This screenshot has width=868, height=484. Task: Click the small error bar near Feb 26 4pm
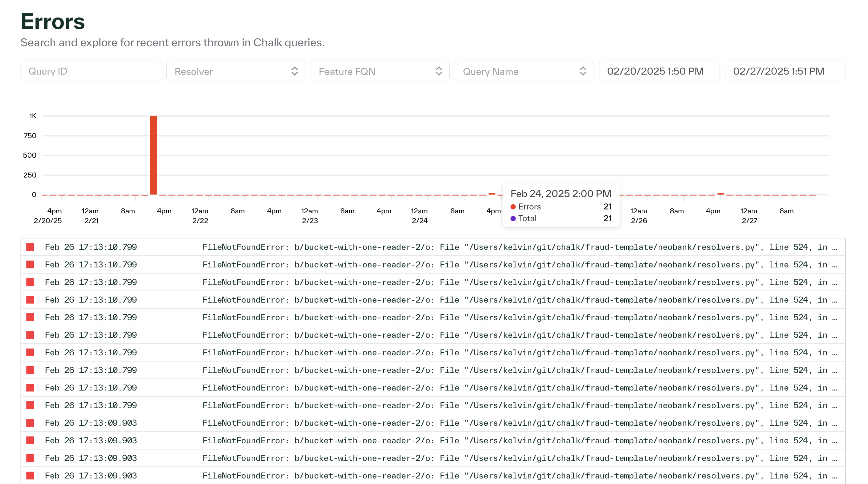point(721,194)
